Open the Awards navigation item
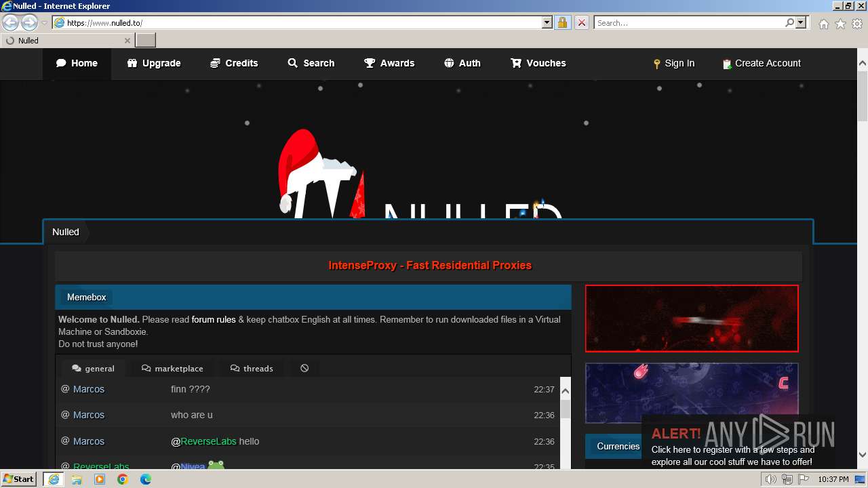 pyautogui.click(x=389, y=63)
